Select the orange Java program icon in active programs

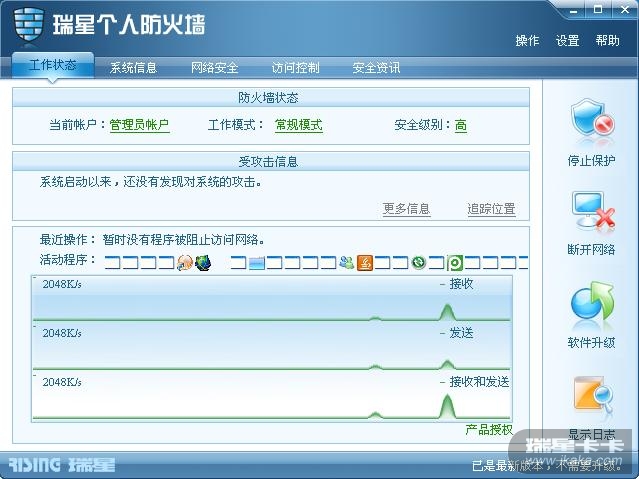tap(365, 263)
